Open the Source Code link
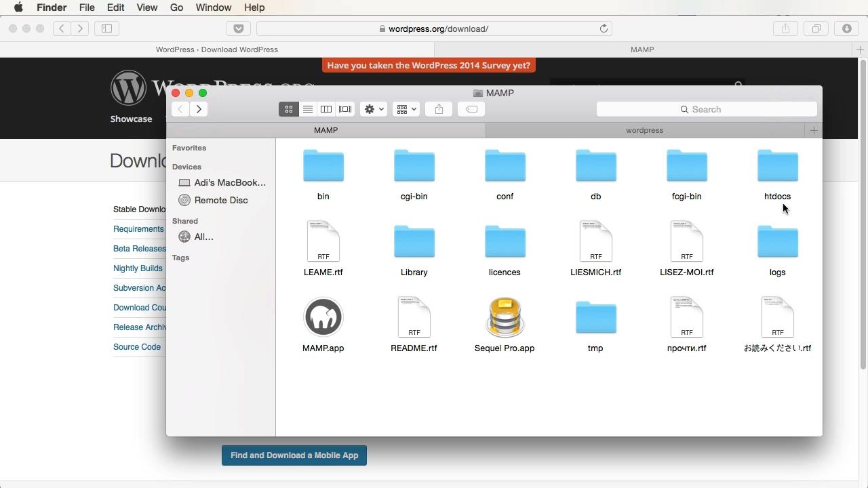The image size is (868, 488). 137,347
